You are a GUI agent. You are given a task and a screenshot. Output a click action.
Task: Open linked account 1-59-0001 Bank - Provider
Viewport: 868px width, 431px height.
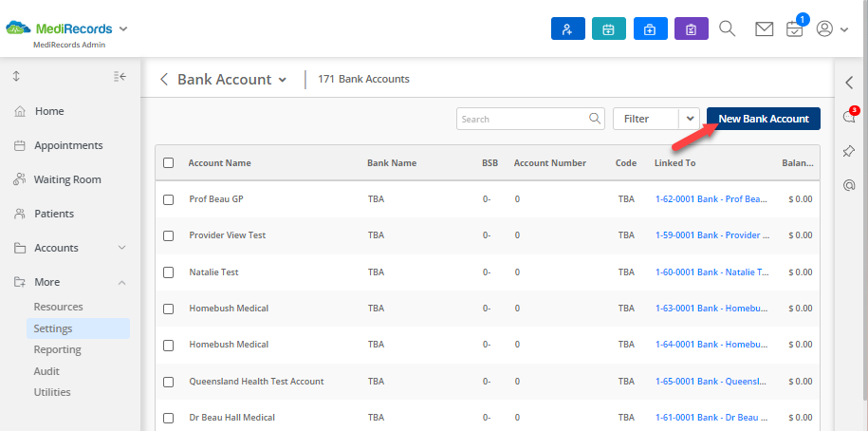click(x=712, y=234)
